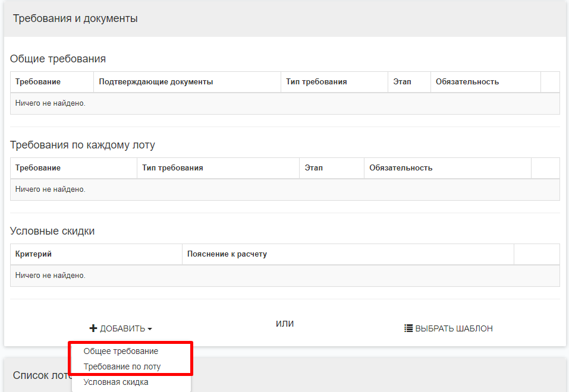The width and height of the screenshot is (569, 392).
Task: Click Тип требования header in Общие требования table
Action: [x=316, y=82]
